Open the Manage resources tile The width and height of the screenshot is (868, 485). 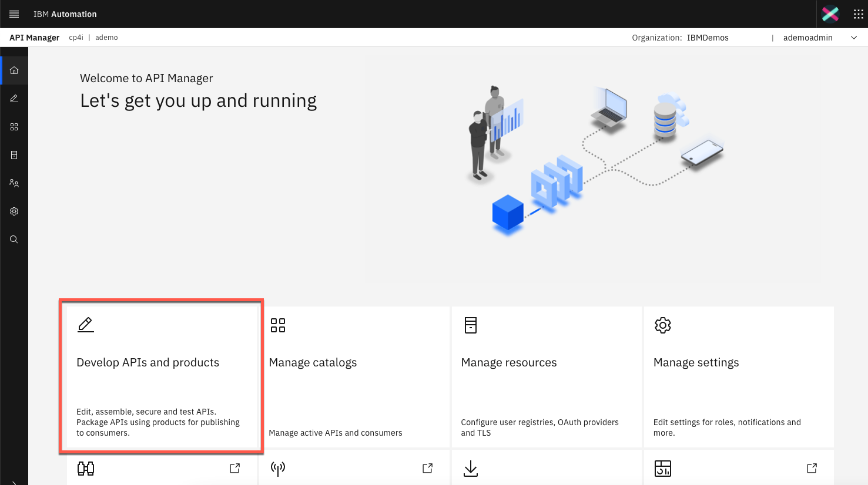point(547,377)
